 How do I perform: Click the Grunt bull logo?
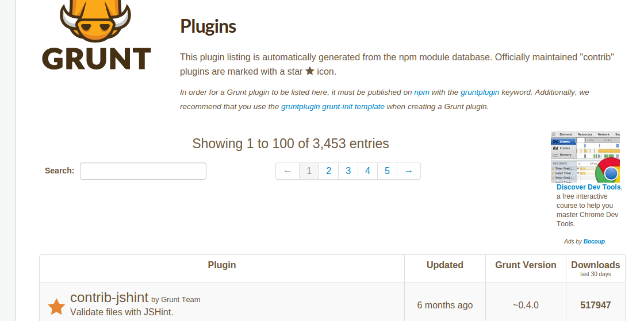[97, 35]
